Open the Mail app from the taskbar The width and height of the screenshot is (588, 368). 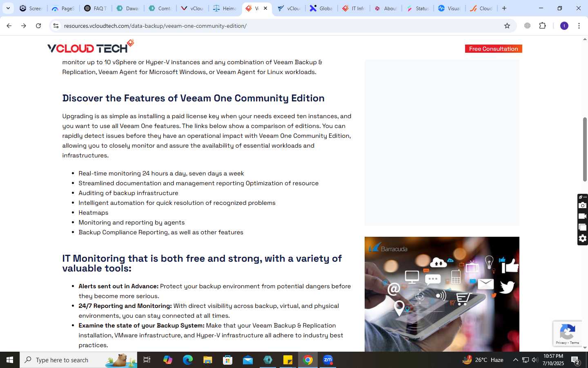248,360
